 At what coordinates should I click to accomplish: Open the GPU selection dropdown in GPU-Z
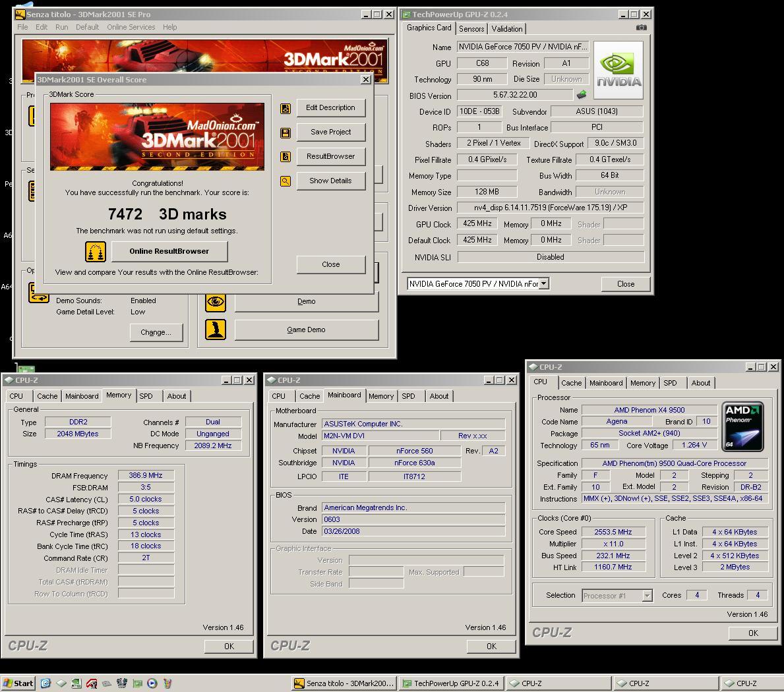click(x=544, y=284)
